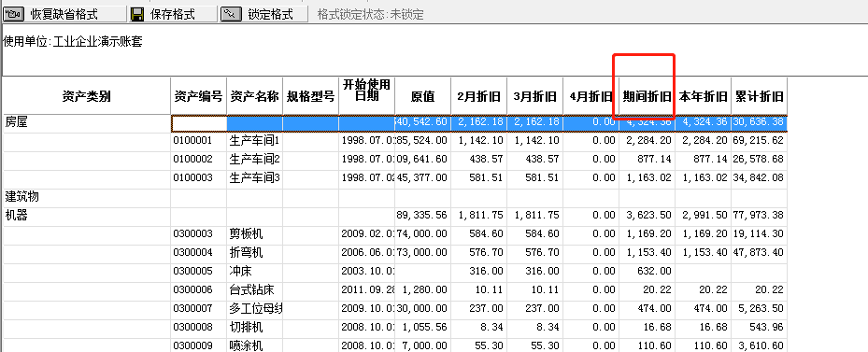
Task: Select asset number 0300009
Action: coord(192,345)
